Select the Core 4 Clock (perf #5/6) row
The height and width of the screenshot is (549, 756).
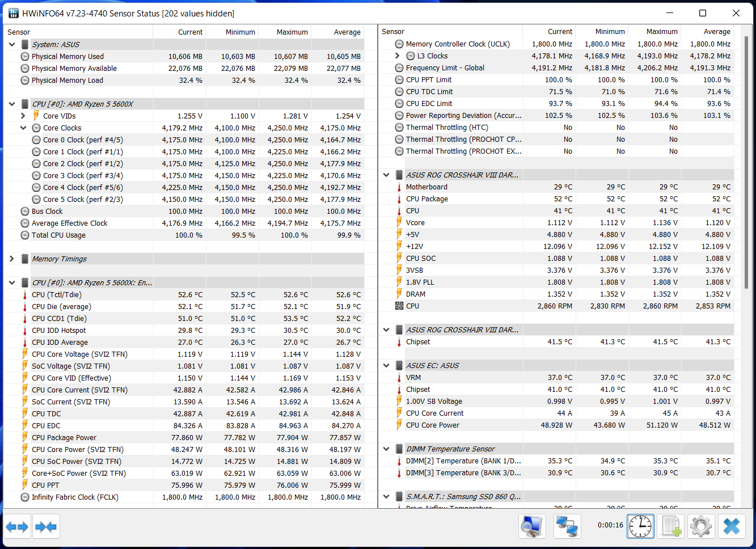tap(184, 188)
